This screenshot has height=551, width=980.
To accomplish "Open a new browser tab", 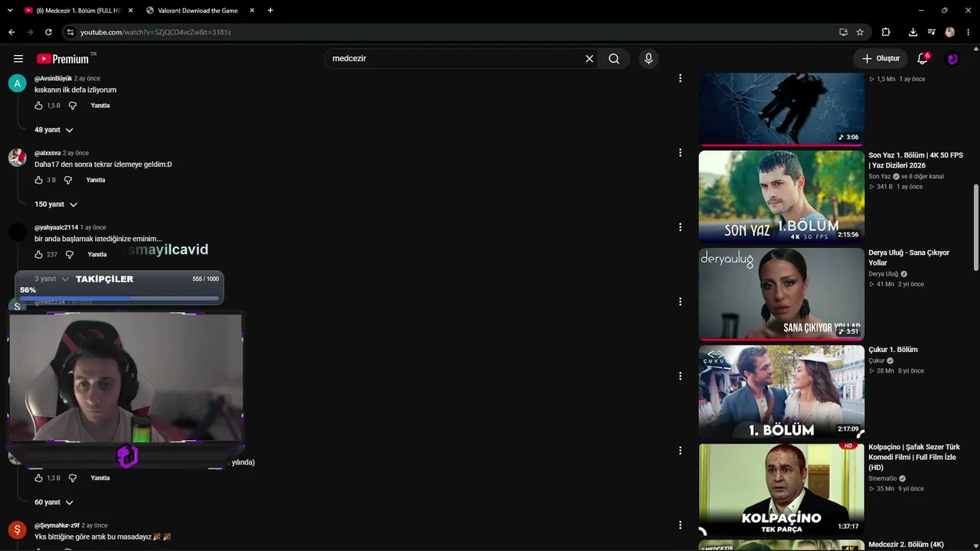I will (270, 11).
